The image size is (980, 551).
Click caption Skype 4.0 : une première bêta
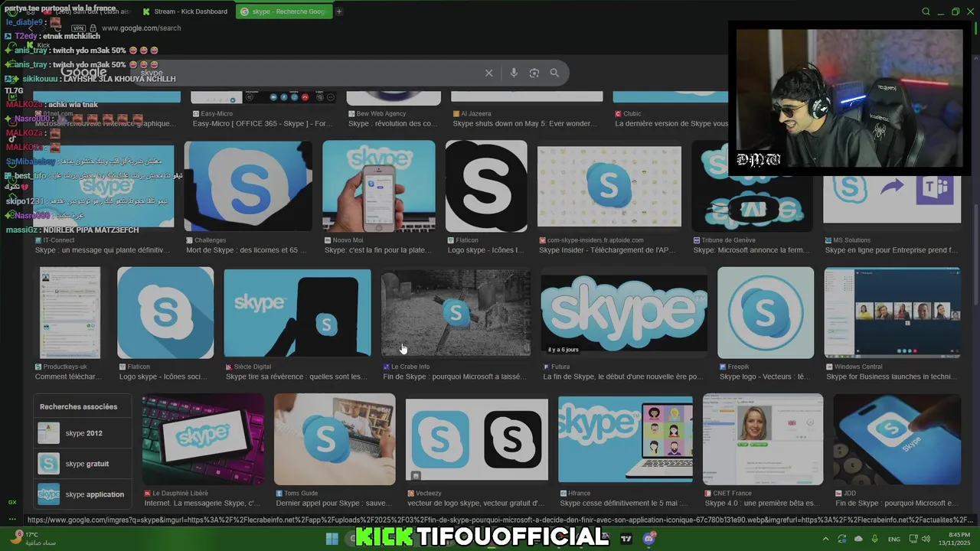tap(761, 503)
